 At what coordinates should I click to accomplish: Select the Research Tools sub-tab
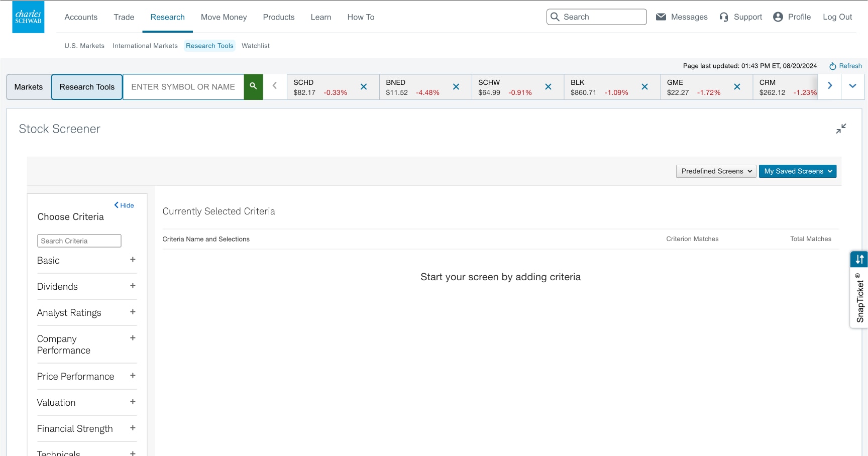(x=209, y=46)
